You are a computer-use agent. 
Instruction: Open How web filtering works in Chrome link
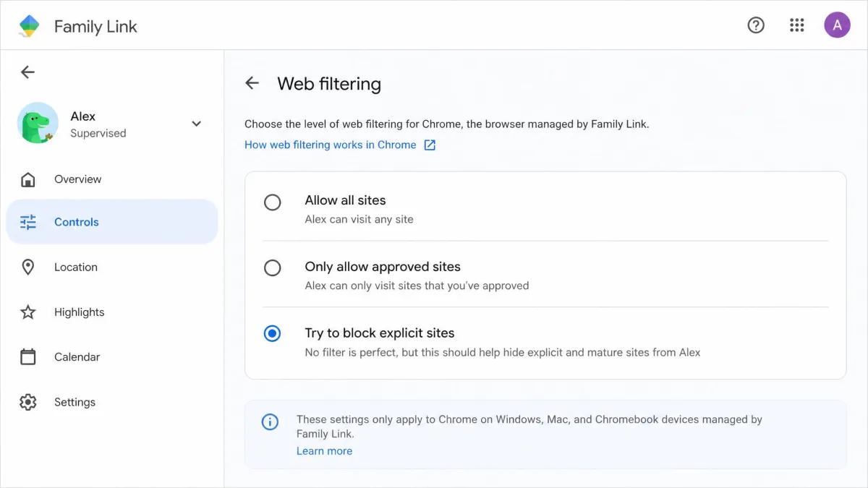(331, 145)
